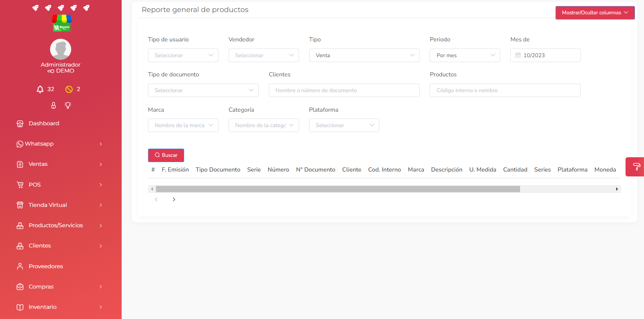The image size is (644, 319).
Task: Open the Marca dropdown
Action: tap(183, 125)
